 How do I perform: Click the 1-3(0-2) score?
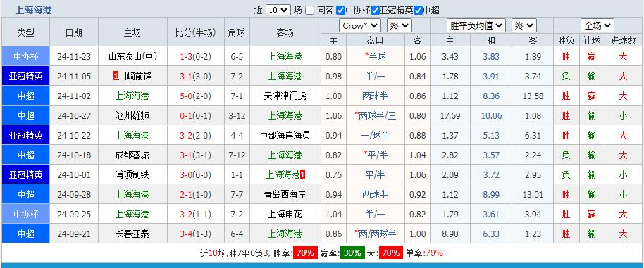[x=195, y=56]
